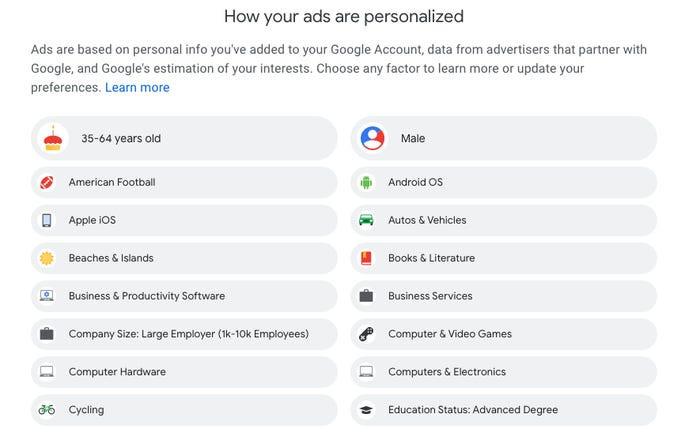This screenshot has width=700, height=429.
Task: Click the birthday cake age icon
Action: coord(53,138)
